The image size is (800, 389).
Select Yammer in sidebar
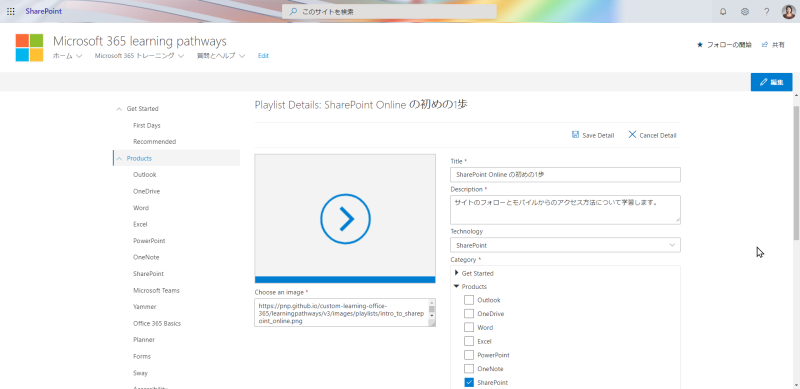tap(144, 307)
